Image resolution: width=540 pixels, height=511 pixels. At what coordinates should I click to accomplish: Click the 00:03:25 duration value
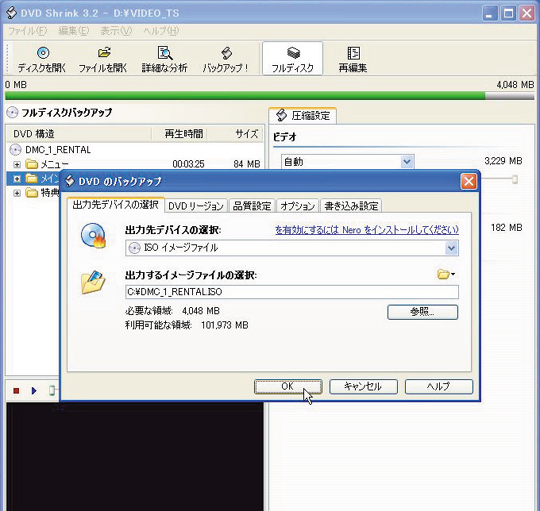point(188,164)
